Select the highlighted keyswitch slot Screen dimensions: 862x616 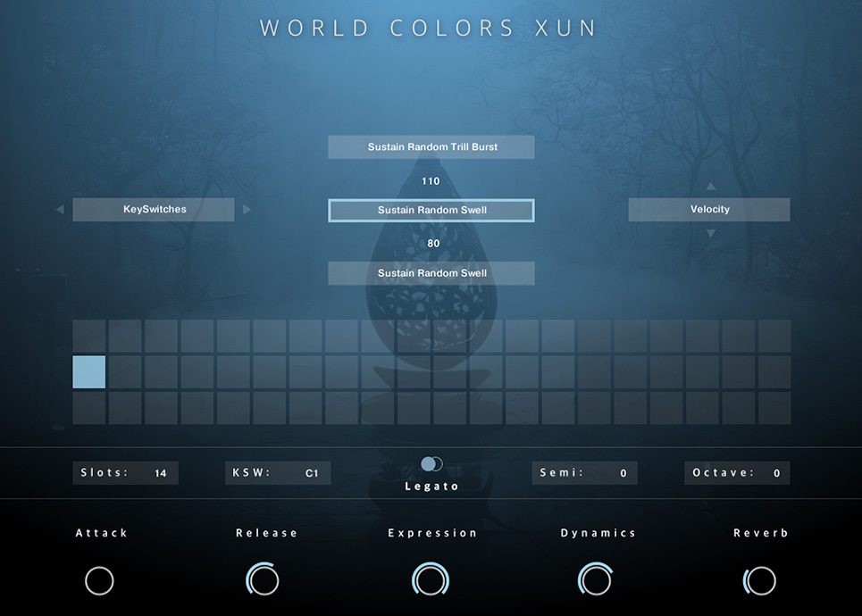tap(88, 372)
